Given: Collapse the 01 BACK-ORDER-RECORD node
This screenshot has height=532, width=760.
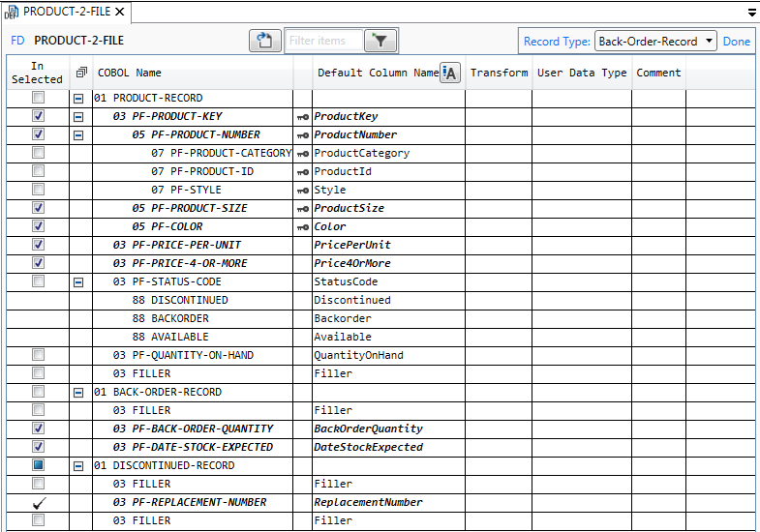Looking at the screenshot, I should [x=79, y=393].
